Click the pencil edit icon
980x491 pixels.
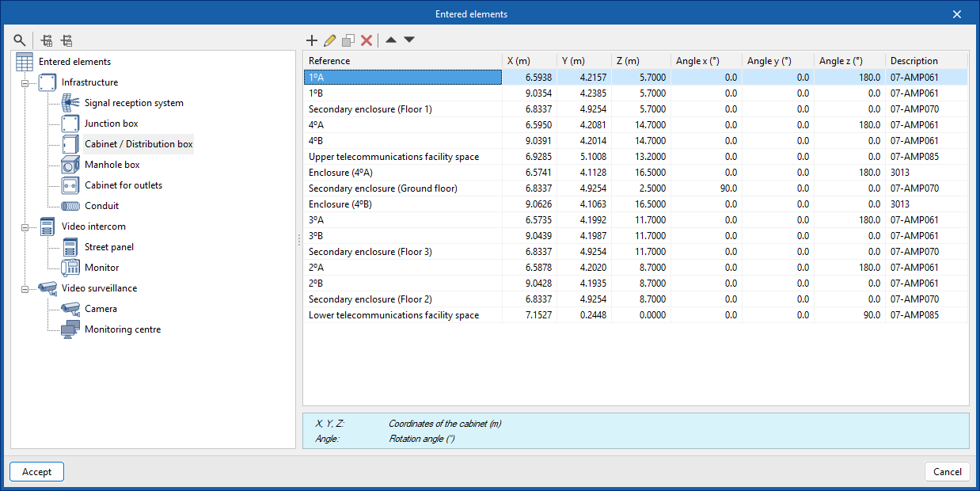point(329,40)
